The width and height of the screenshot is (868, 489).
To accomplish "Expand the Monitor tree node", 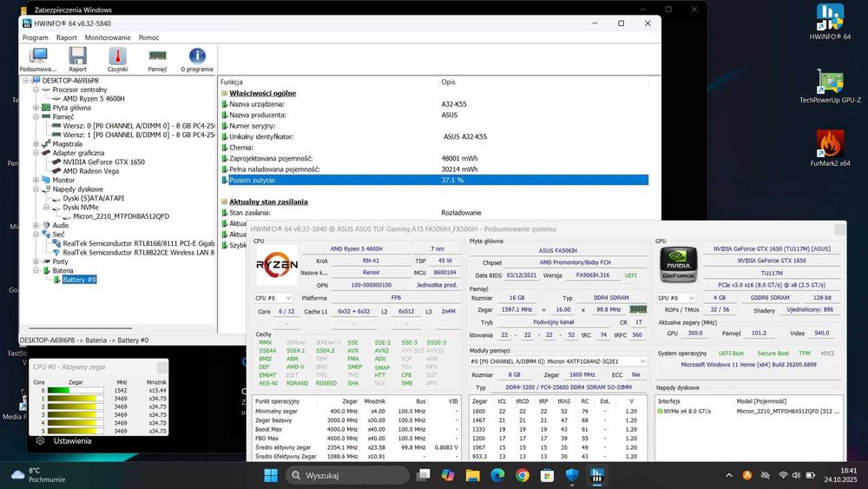I will click(36, 180).
